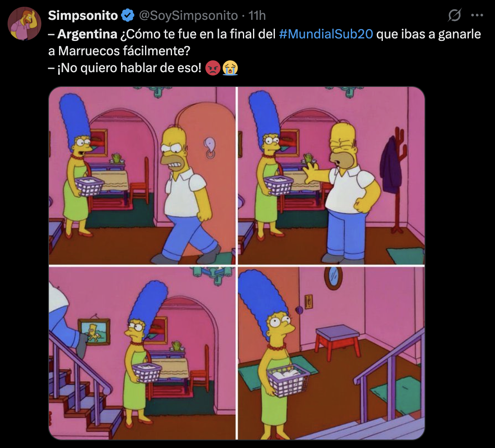Image resolution: width=495 pixels, height=448 pixels.
Task: Click Bart's framed picture by the stairs
Action: click(94, 332)
